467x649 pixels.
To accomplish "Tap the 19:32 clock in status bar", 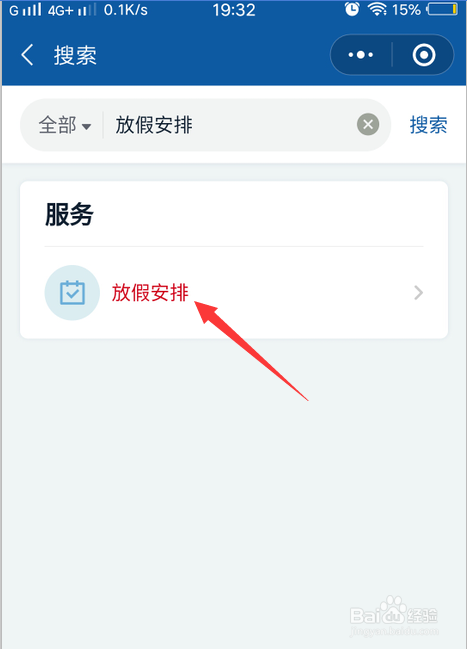I will [234, 10].
